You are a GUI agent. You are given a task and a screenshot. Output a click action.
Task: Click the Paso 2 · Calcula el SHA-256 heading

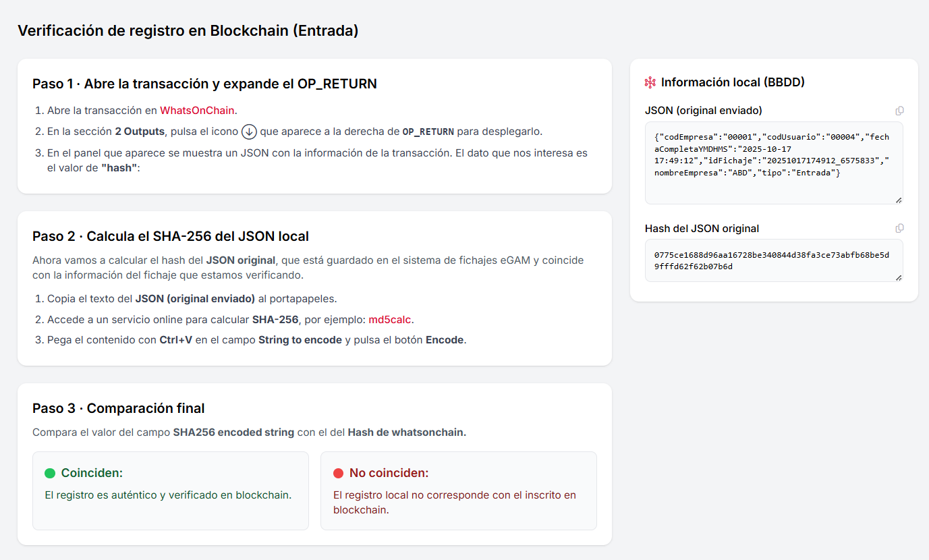pos(171,236)
